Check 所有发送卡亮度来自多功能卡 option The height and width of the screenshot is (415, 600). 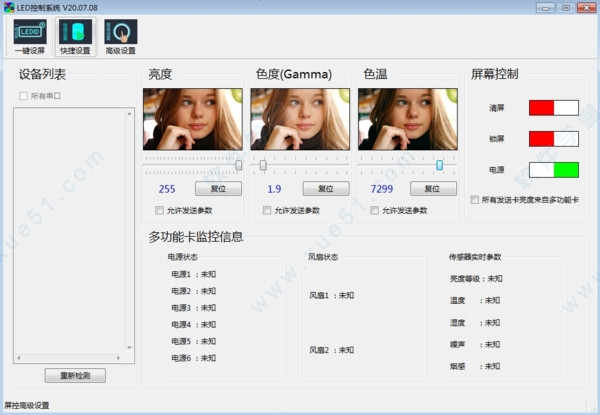[474, 200]
